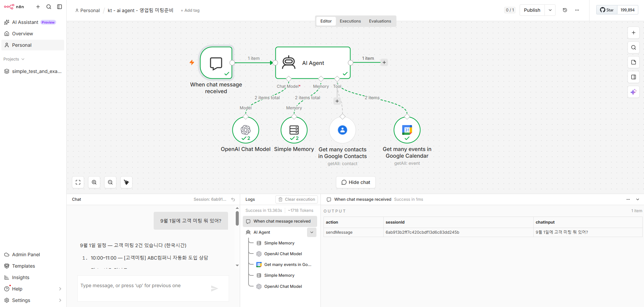Toggle focus panel icon on right toolbar
The width and height of the screenshot is (644, 307).
[x=634, y=77]
